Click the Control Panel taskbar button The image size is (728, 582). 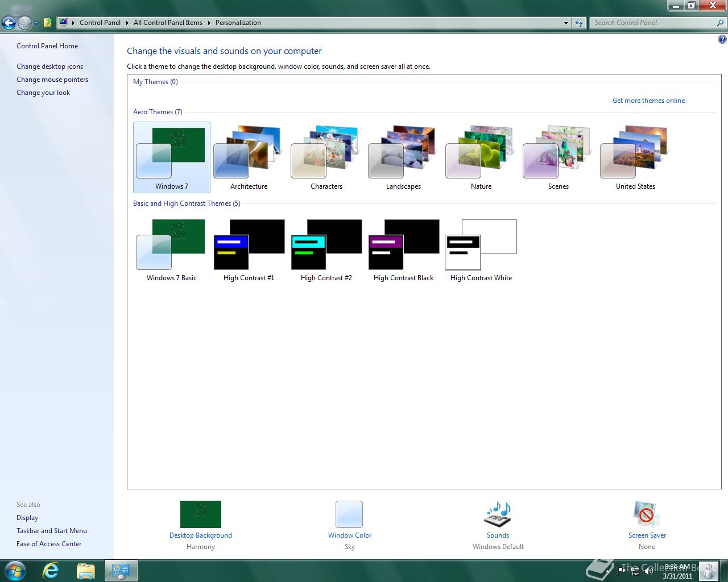[121, 571]
